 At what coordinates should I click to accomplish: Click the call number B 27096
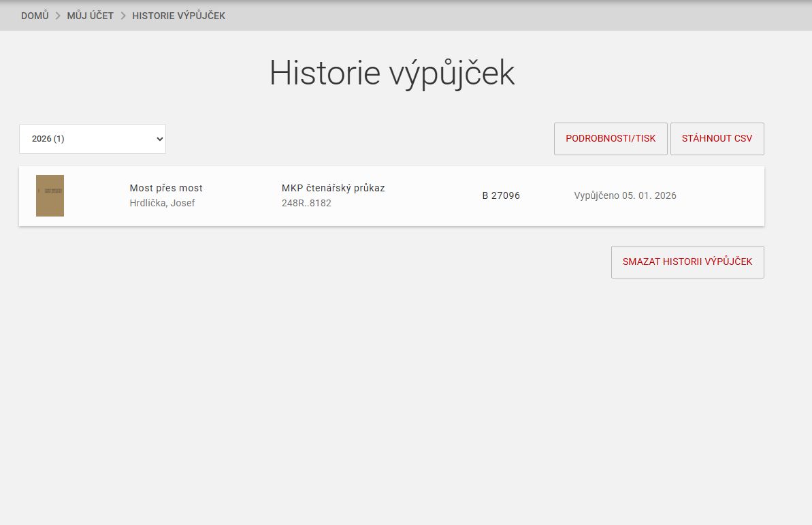click(x=501, y=196)
